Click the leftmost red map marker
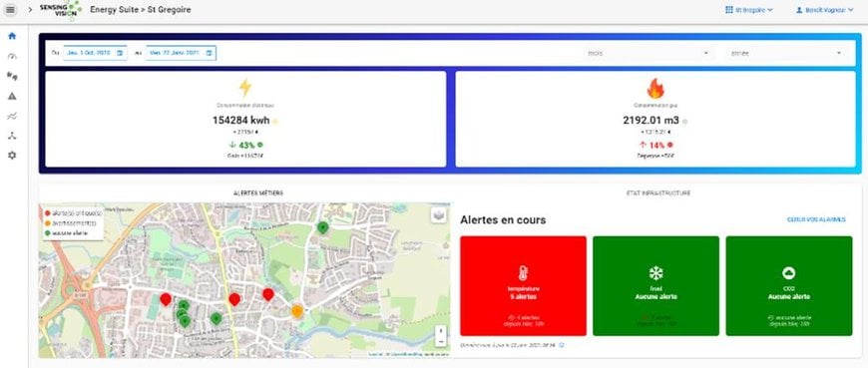Image resolution: width=868 pixels, height=368 pixels. click(166, 299)
